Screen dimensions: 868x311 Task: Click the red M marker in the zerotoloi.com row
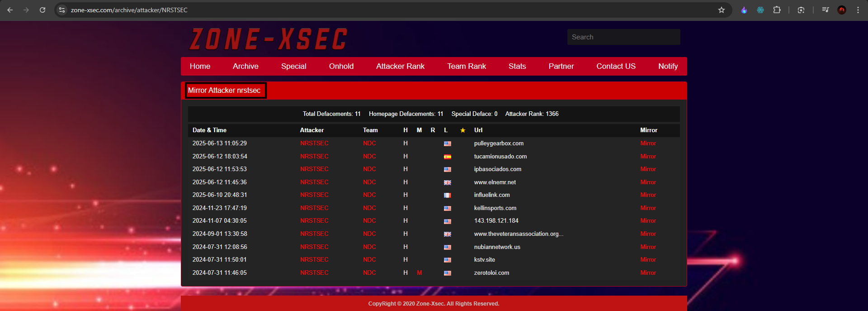pyautogui.click(x=420, y=273)
